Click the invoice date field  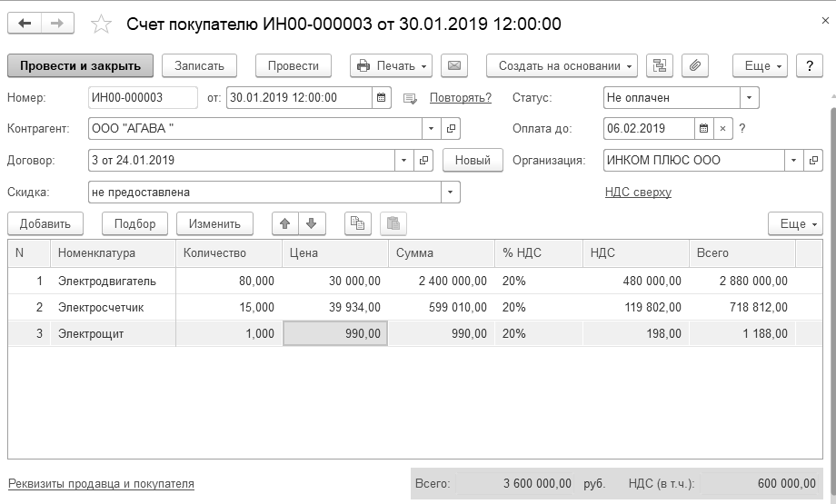coord(300,97)
